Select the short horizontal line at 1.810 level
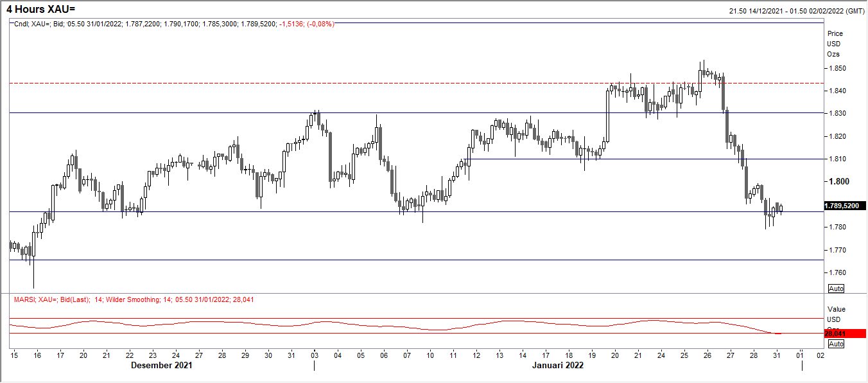 [x=645, y=159]
